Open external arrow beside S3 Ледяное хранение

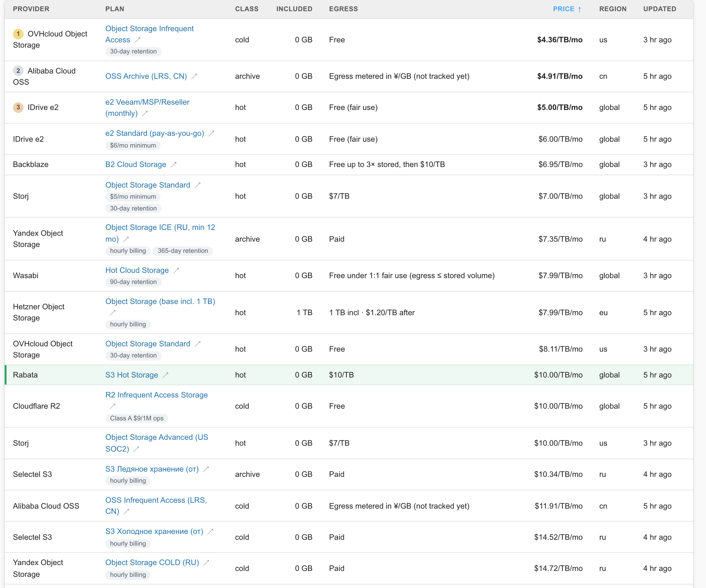(x=206, y=469)
